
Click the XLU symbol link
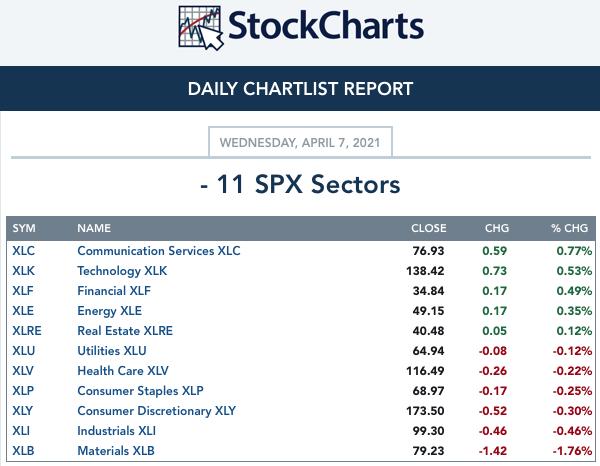(x=23, y=350)
